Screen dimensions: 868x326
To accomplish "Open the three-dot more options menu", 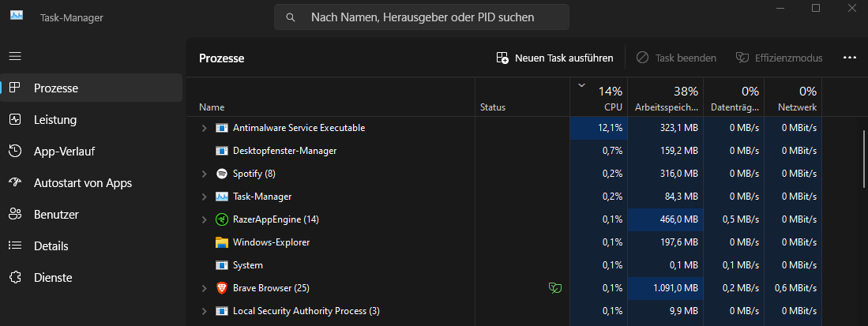I will point(850,58).
